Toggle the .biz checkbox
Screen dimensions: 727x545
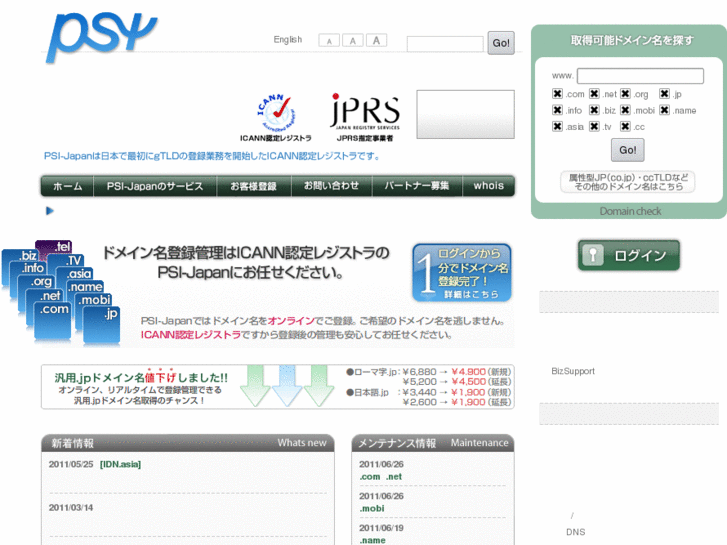pos(594,110)
